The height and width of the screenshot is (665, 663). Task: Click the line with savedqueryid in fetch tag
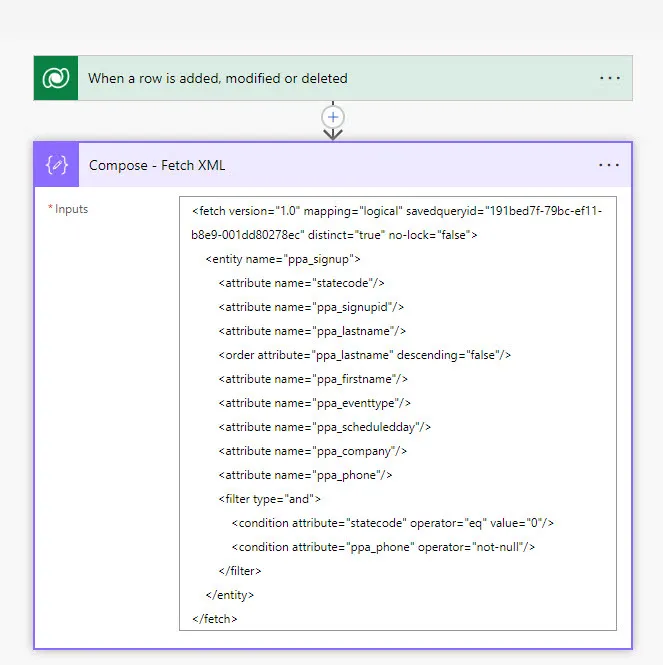(397, 211)
